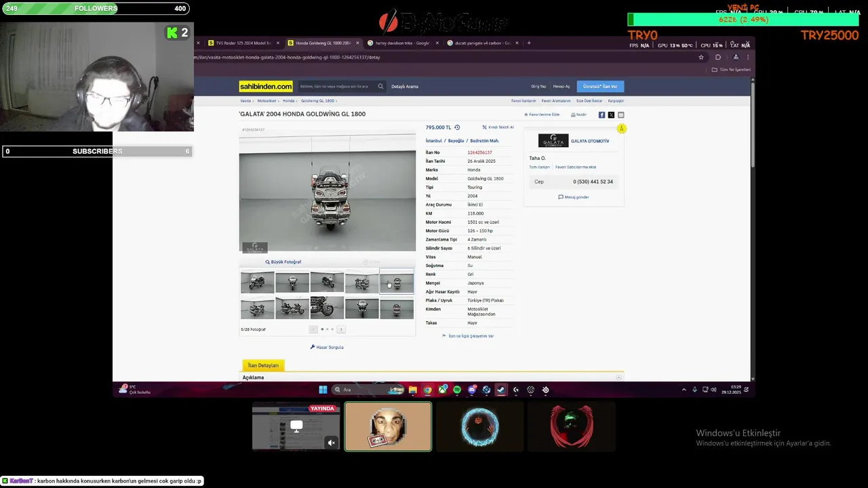This screenshot has height=488, width=868.
Task: Click inside the site search input field
Action: point(336,86)
